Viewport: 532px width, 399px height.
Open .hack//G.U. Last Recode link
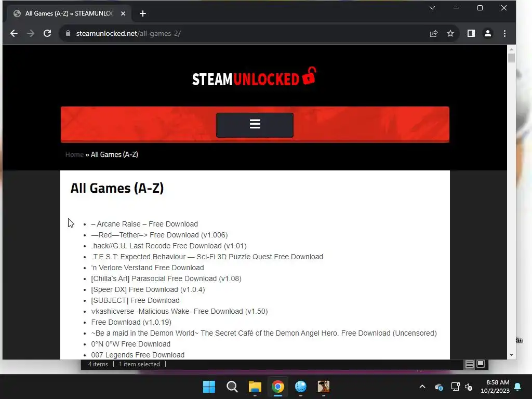click(169, 246)
